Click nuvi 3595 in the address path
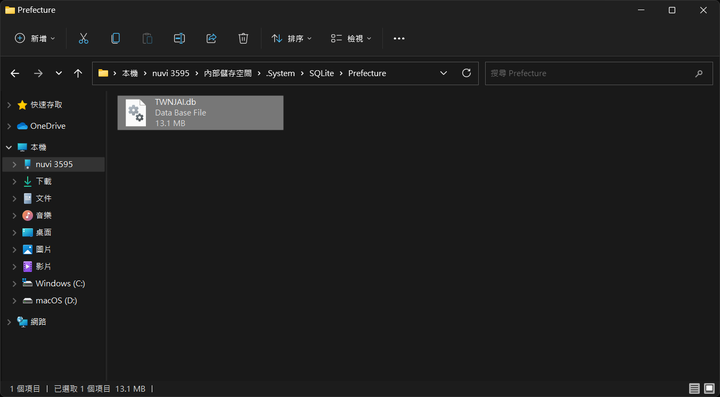Screen dimensions: 720x397 coord(171,73)
